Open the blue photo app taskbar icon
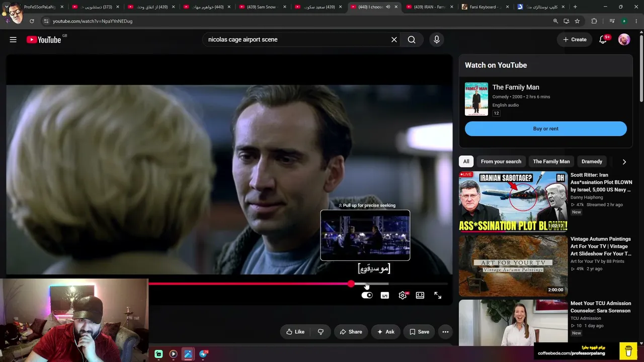 pos(188,354)
